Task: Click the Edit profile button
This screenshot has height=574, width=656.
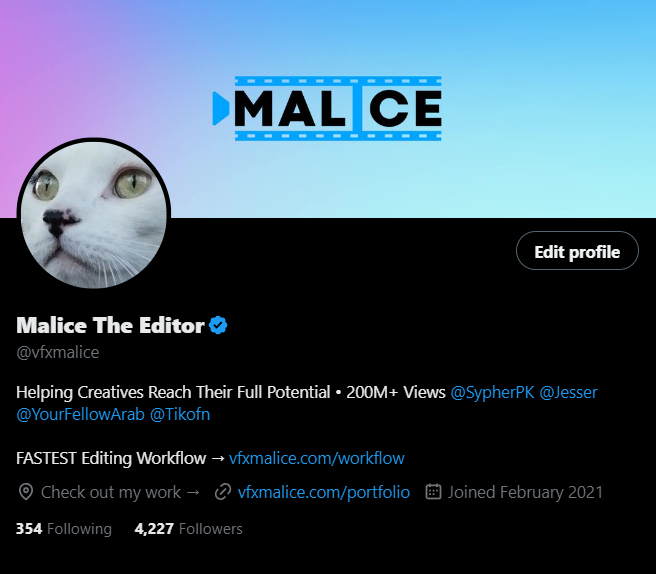Action: tap(577, 251)
